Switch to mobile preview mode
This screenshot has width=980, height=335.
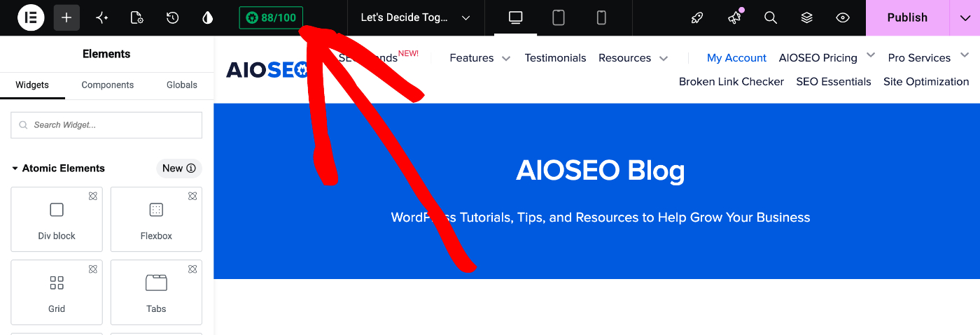coord(601,17)
